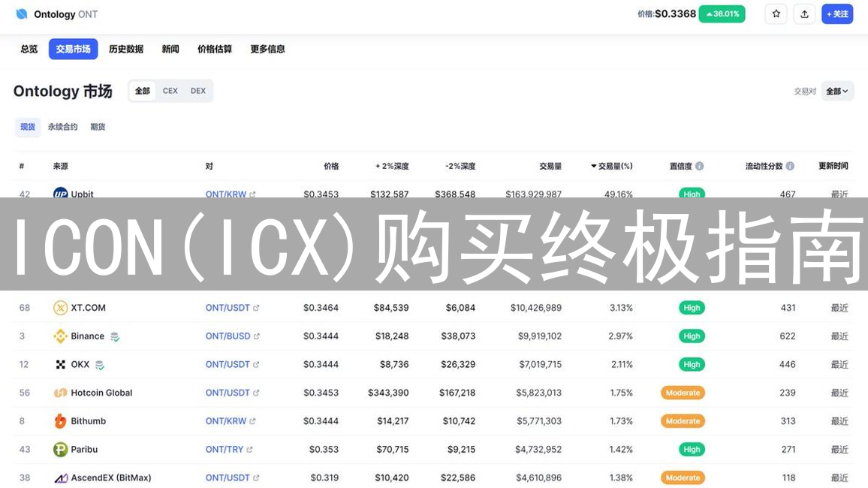
Task: Open the 总览 tab
Action: point(29,49)
